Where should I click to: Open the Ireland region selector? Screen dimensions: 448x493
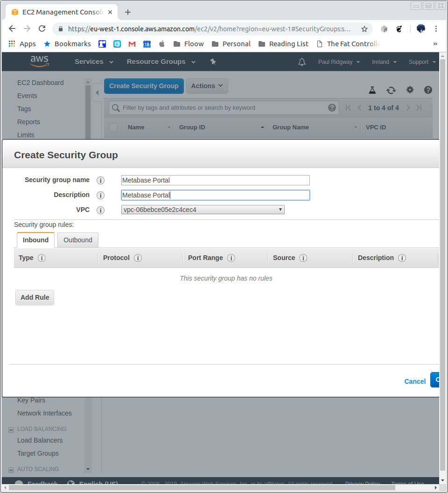384,62
